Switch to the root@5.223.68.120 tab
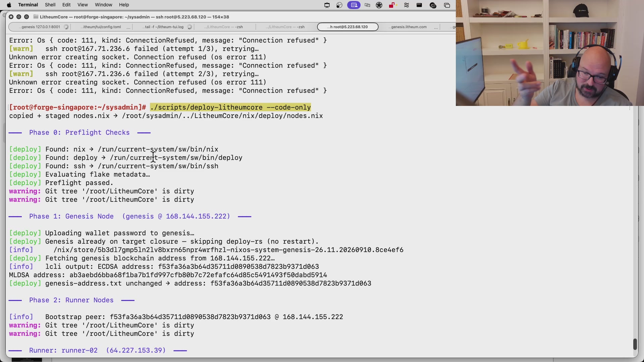This screenshot has width=644, height=362. 348,27
